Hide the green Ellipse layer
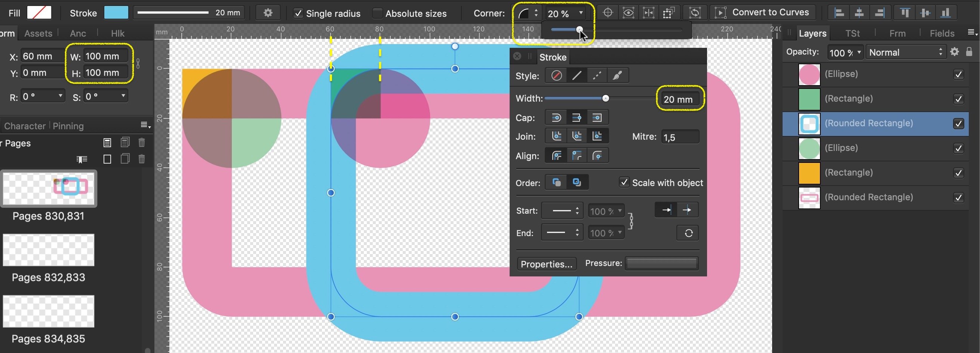980x353 pixels. click(x=958, y=148)
